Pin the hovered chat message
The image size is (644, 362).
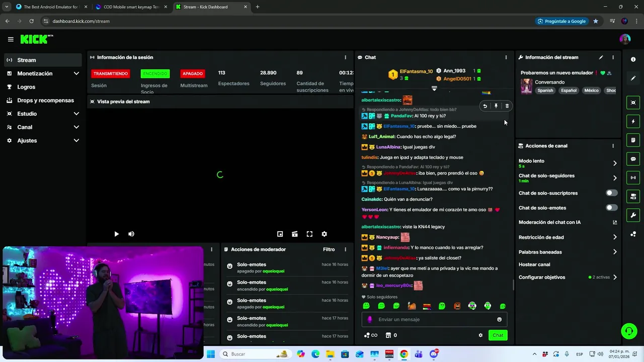point(496,106)
